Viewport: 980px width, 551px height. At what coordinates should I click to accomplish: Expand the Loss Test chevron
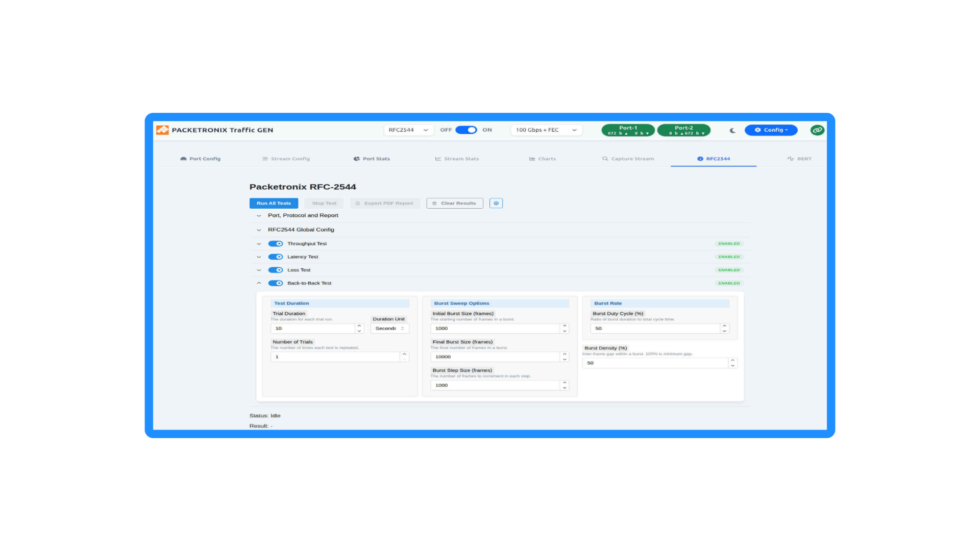(x=259, y=270)
